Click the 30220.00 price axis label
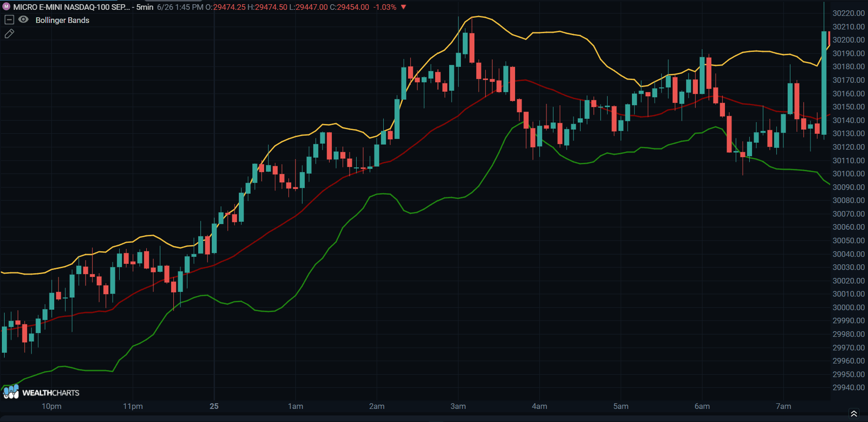This screenshot has width=868, height=422. [x=848, y=13]
